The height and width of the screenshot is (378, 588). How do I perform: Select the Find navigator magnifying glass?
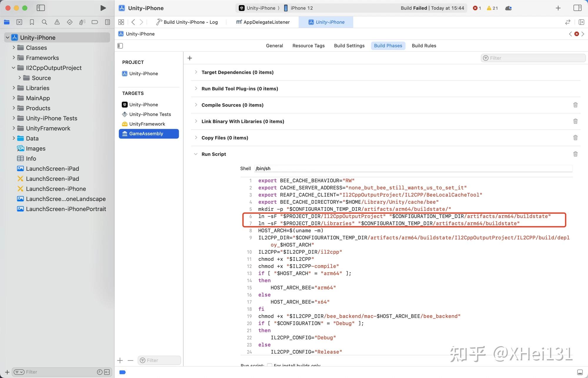(44, 22)
